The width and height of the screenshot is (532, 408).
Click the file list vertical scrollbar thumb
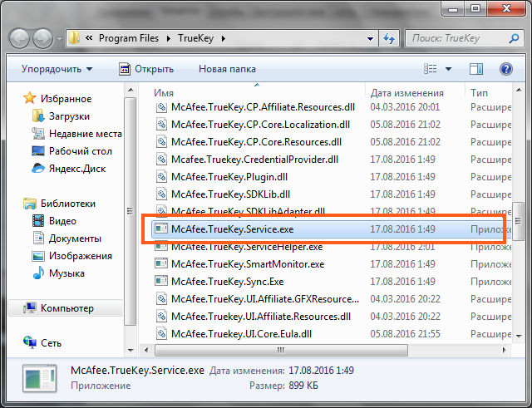pyautogui.click(x=518, y=221)
